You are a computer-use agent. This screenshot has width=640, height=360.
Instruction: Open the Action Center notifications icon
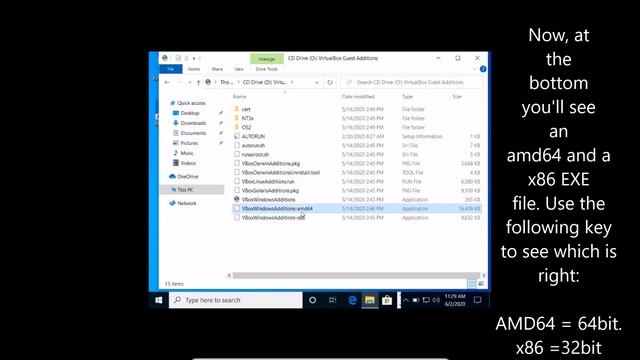tap(477, 300)
